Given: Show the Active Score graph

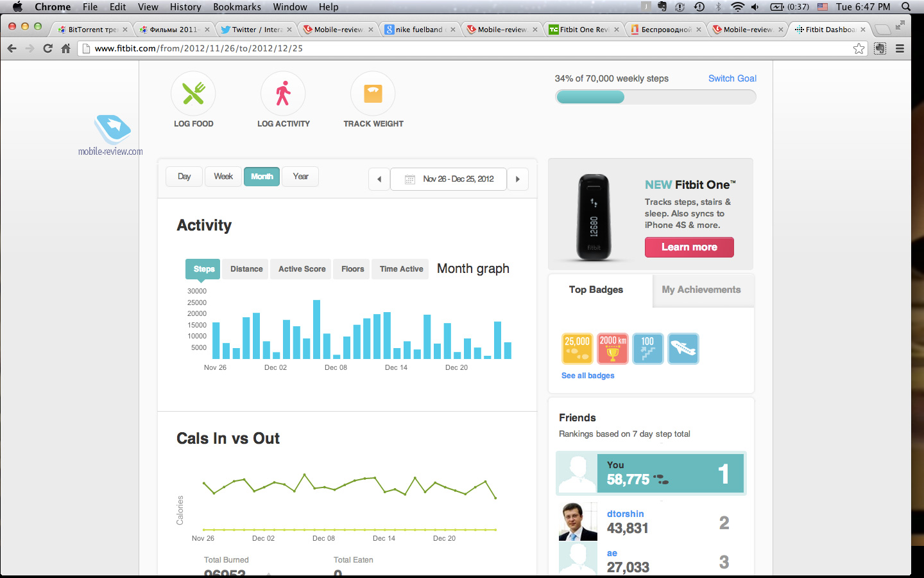Looking at the screenshot, I should pos(302,269).
